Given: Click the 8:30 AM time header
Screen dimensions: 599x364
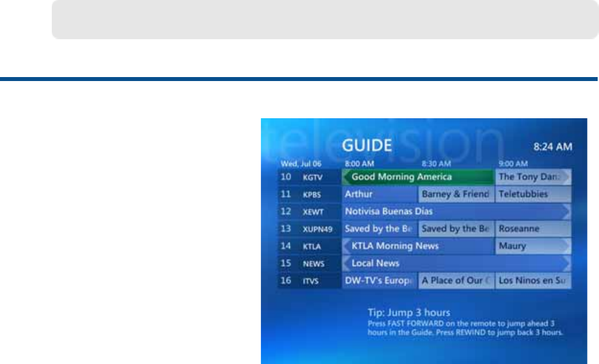Looking at the screenshot, I should (436, 163).
